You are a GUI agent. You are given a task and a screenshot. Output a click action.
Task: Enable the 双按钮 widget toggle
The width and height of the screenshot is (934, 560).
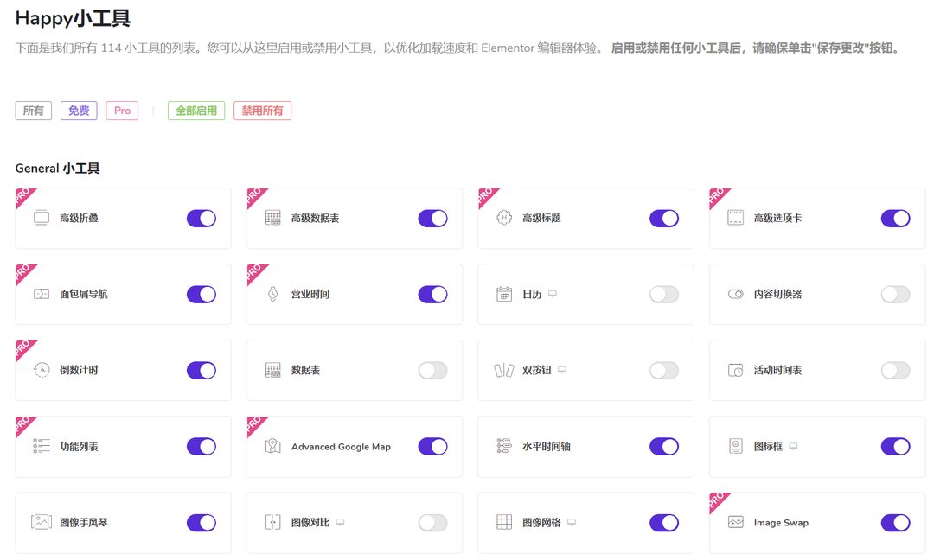(x=664, y=370)
